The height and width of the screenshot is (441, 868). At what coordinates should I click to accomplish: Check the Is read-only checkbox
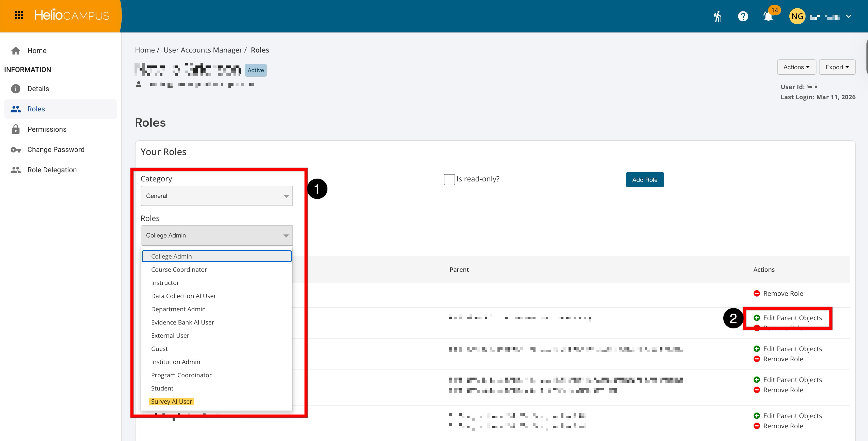pyautogui.click(x=449, y=179)
